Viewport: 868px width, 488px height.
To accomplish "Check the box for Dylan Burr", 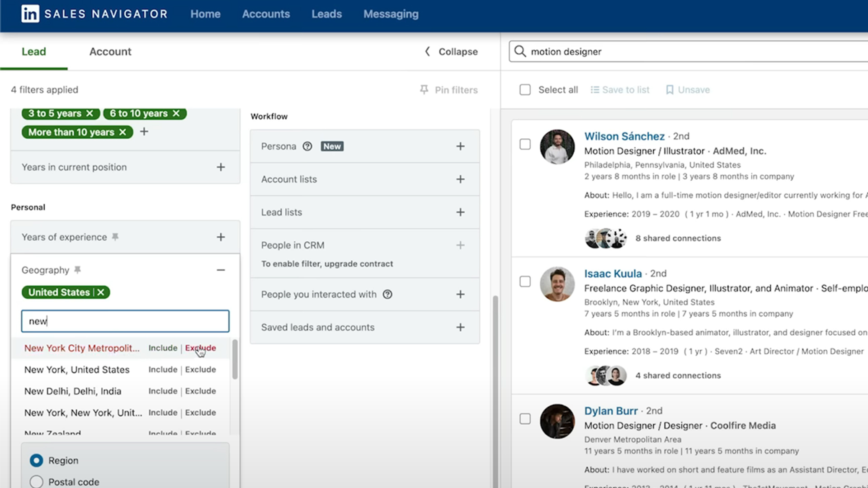I will pos(525,419).
